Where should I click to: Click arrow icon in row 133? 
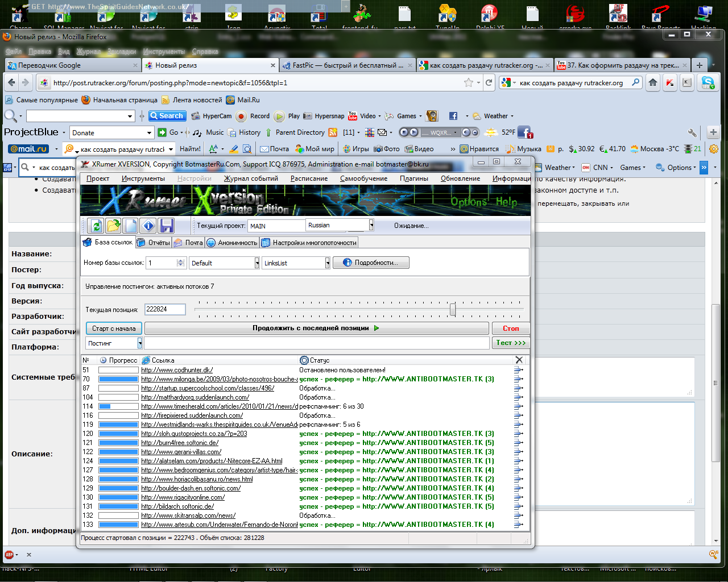pyautogui.click(x=518, y=525)
